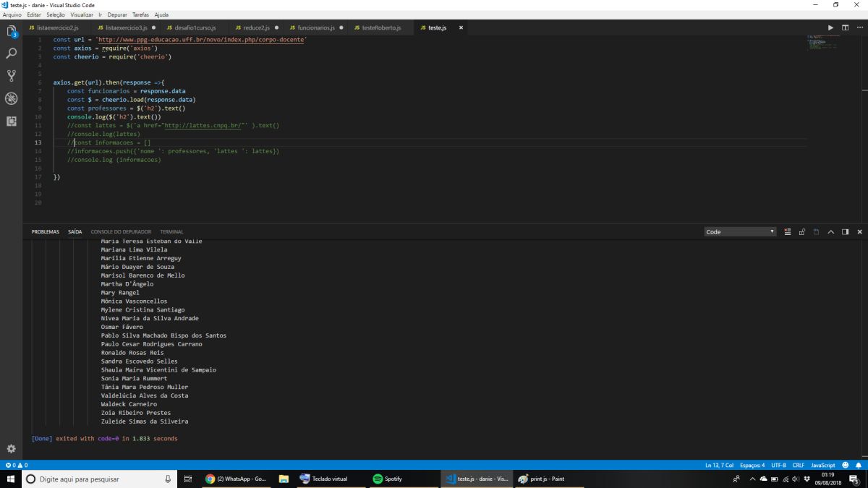This screenshot has height=488, width=868.
Task: Click the ppg-educacao.uff.br URL string in line 1
Action: point(200,39)
